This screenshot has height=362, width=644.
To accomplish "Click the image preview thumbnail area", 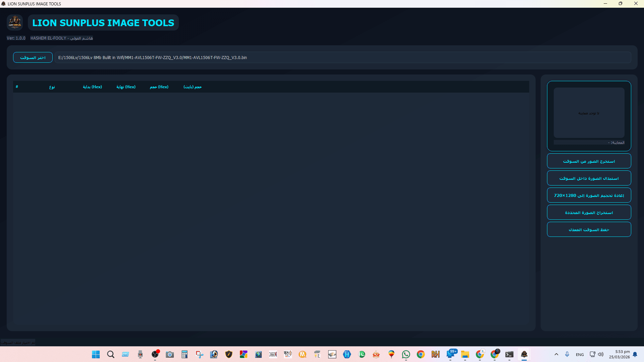I will [x=589, y=113].
